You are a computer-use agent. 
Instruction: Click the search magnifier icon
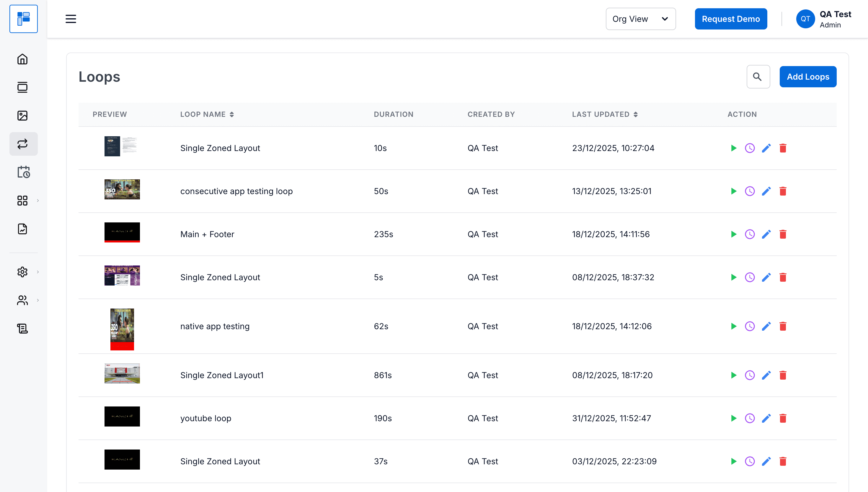(758, 77)
